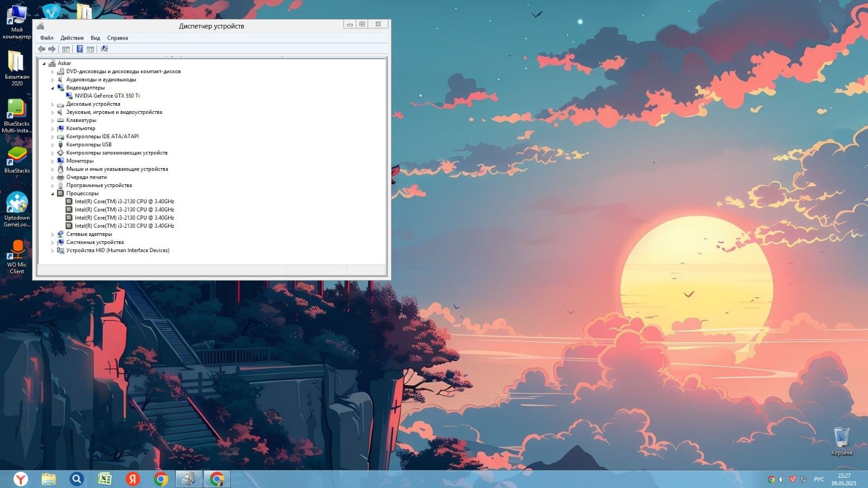Select Контроллеры запоминающих устройств row

click(117, 153)
